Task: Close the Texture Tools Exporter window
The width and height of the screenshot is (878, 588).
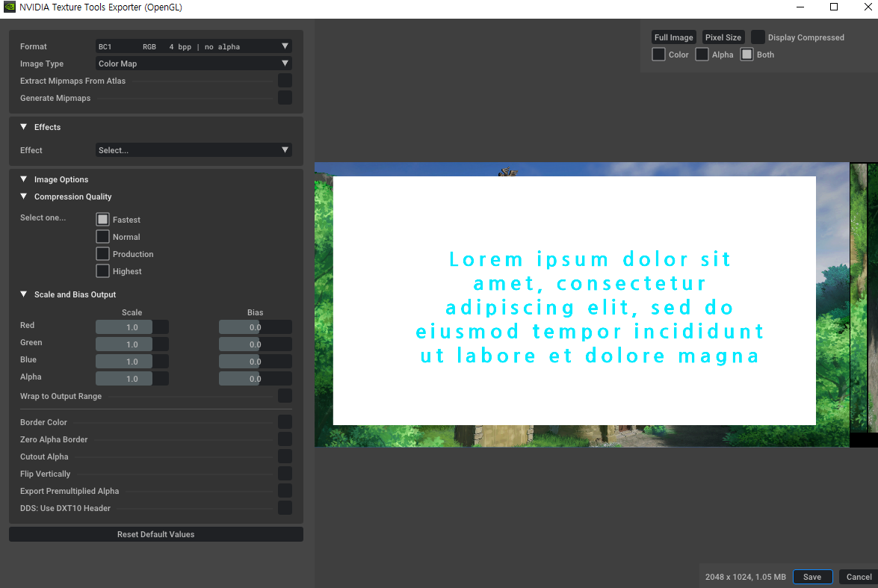Action: (868, 7)
